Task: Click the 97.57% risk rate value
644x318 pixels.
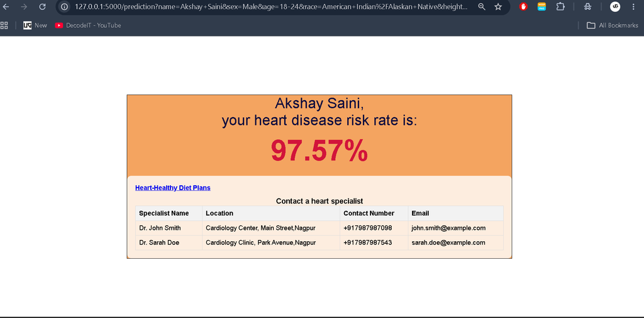Action: pyautogui.click(x=319, y=151)
